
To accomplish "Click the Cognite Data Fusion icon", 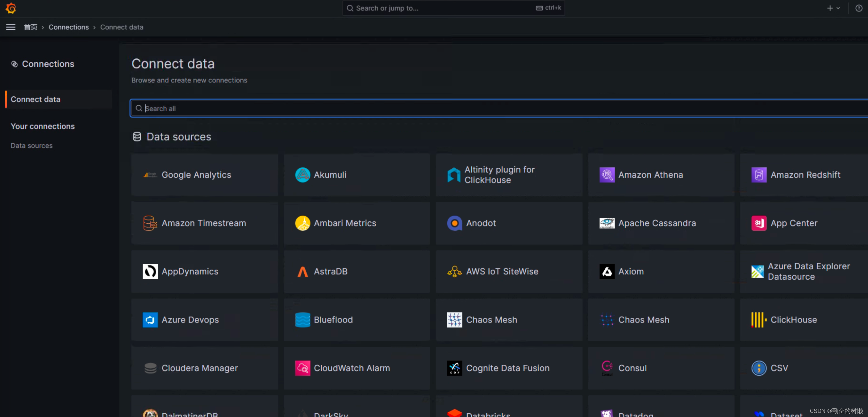I will click(x=455, y=368).
